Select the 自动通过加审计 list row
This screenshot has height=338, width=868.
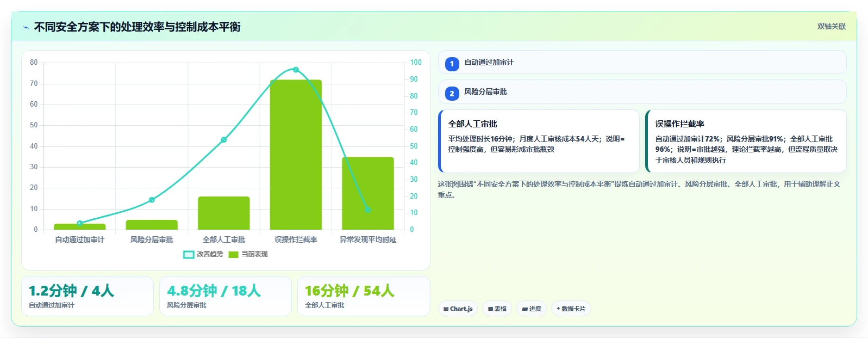(642, 62)
